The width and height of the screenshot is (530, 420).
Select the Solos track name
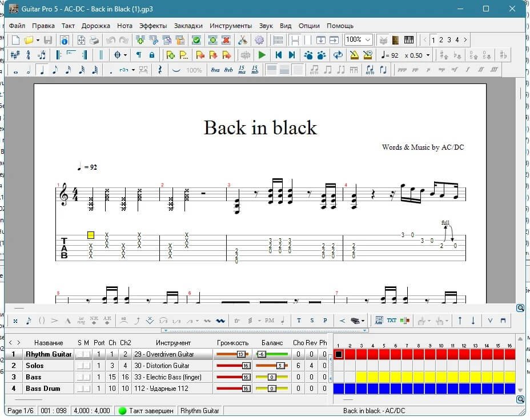tap(34, 366)
